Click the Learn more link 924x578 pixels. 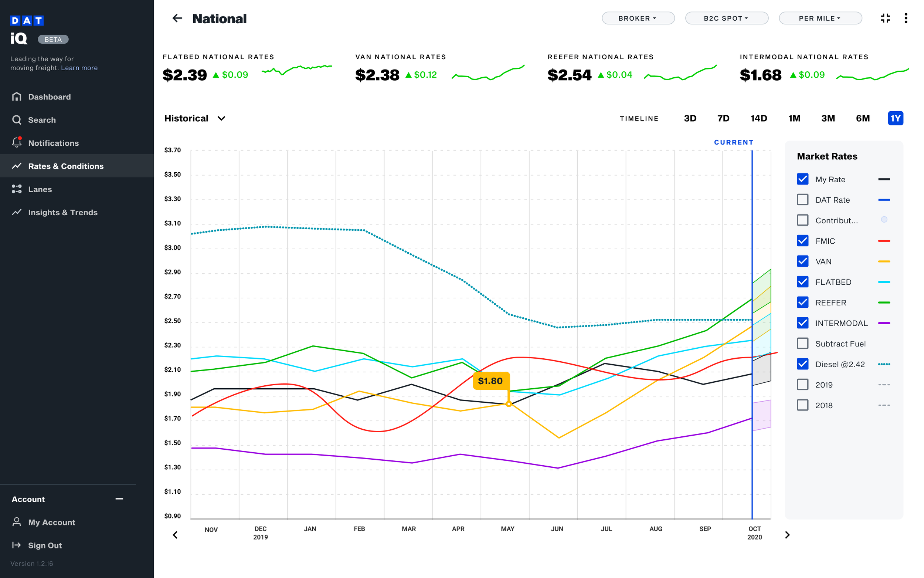pos(79,68)
